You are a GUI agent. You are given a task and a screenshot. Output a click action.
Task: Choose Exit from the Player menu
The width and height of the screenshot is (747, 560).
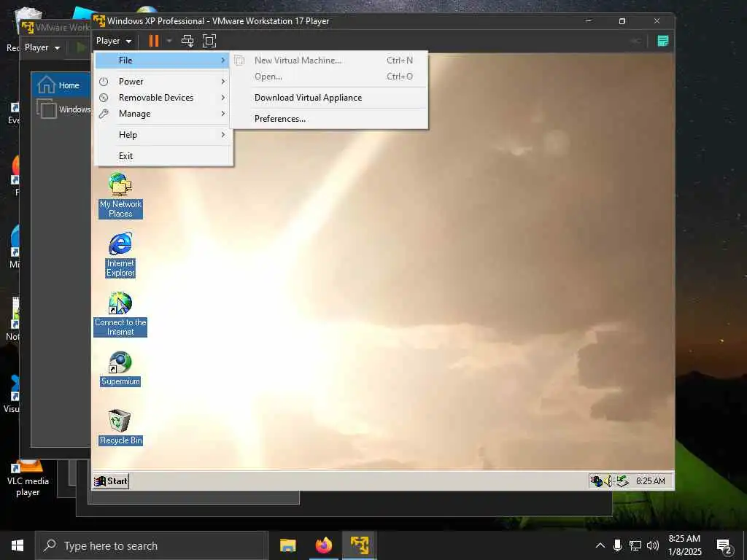click(x=163, y=156)
